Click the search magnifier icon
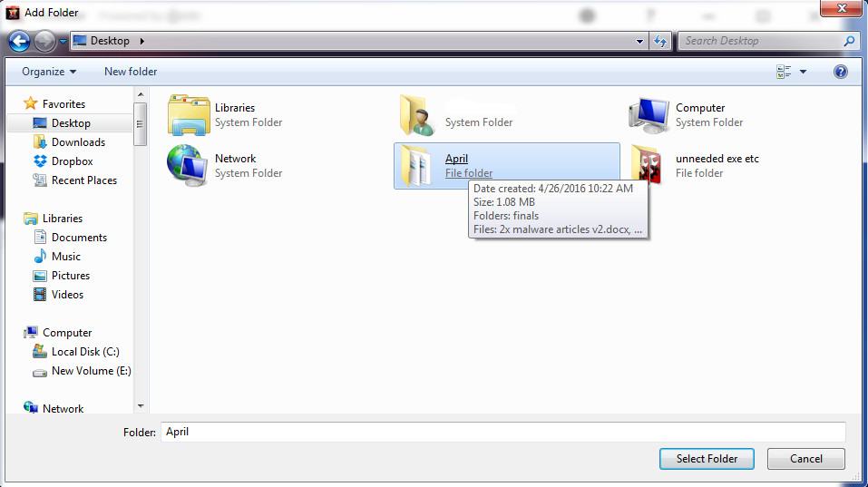 tap(849, 41)
